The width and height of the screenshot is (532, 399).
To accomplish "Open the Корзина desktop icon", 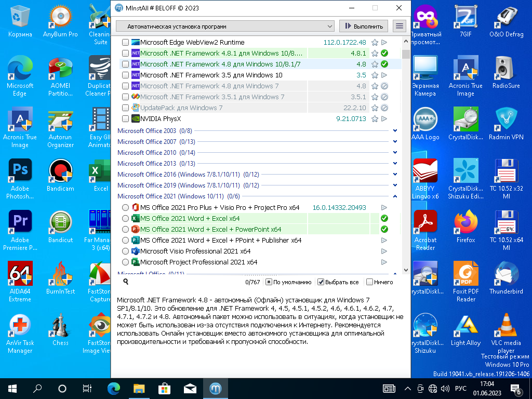I will 20,21.
